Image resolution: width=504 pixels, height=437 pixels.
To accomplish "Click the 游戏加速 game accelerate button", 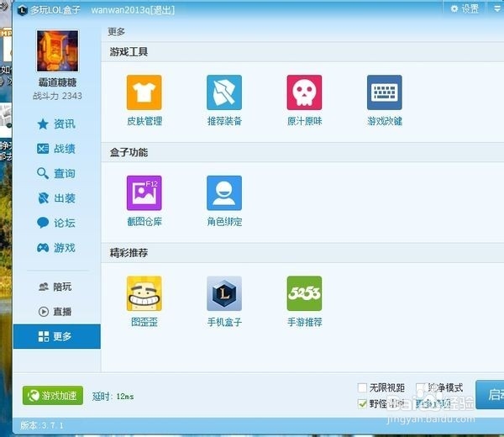I will coord(53,395).
